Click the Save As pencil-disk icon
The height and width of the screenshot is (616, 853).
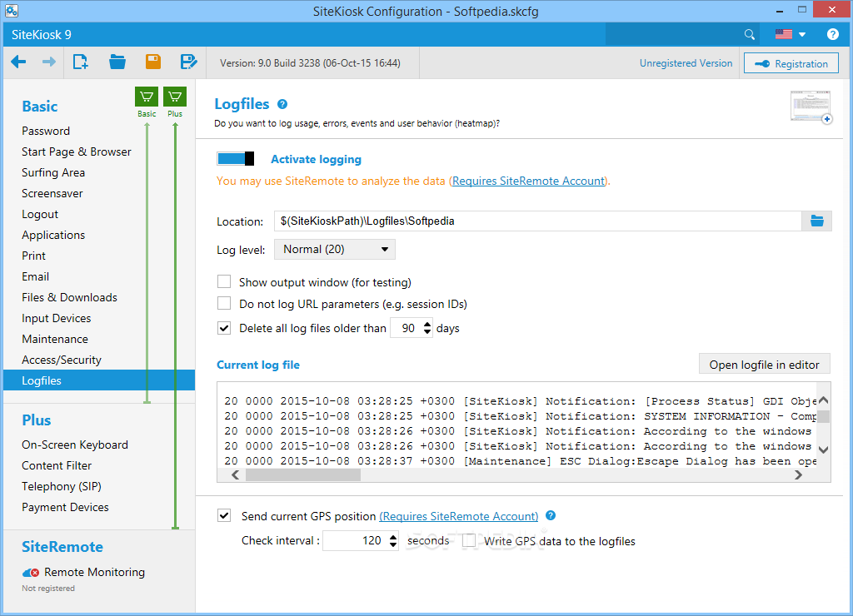(x=189, y=62)
